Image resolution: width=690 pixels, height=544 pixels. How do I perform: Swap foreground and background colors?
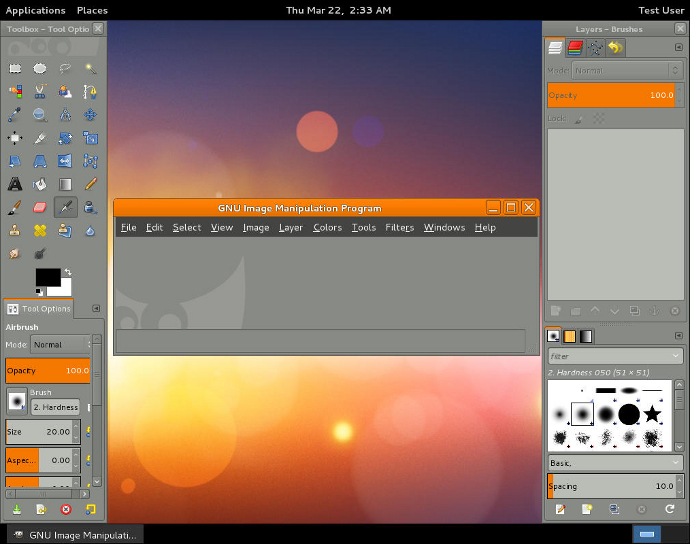tap(67, 272)
